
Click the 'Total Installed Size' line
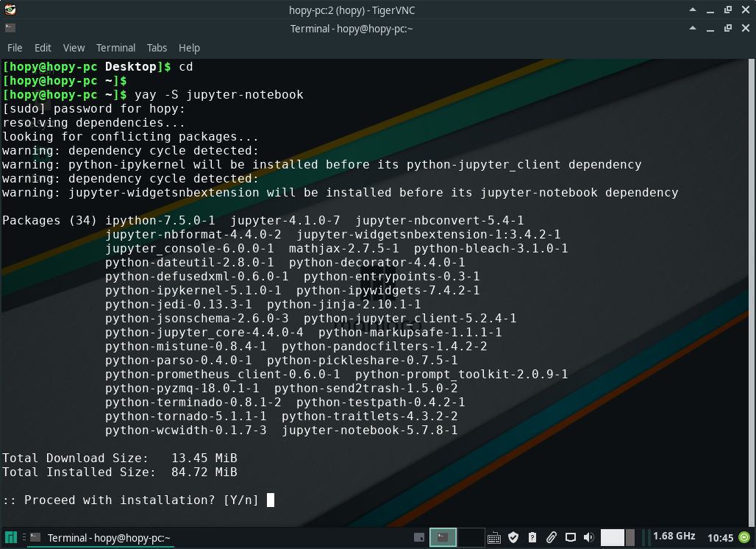(x=120, y=472)
